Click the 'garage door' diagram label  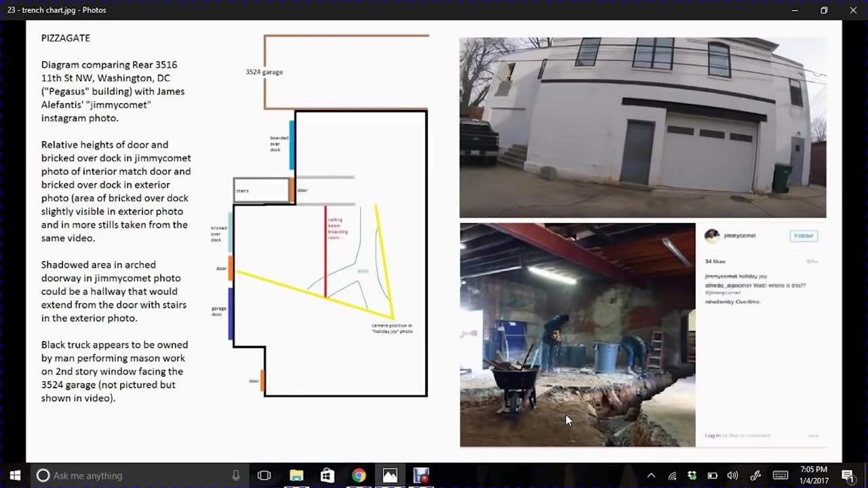(218, 311)
